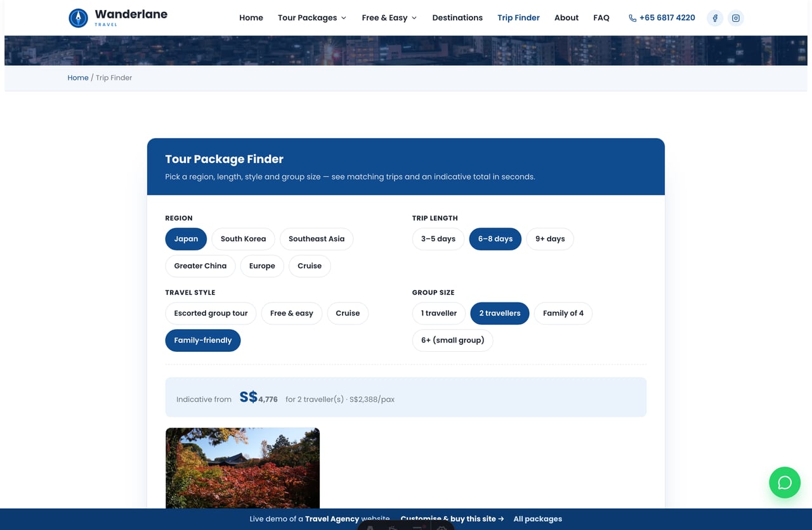The height and width of the screenshot is (530, 812).
Task: Click the Home breadcrumb link
Action: point(78,77)
